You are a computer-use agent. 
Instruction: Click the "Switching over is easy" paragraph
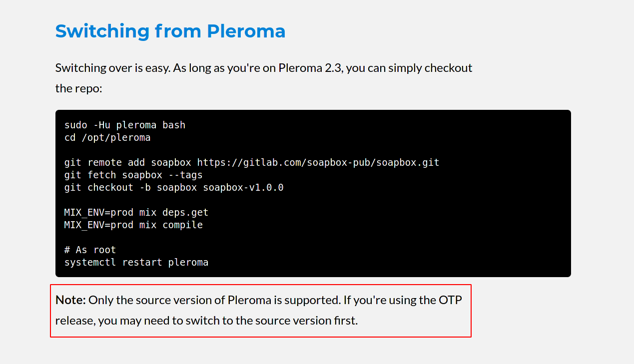264,78
